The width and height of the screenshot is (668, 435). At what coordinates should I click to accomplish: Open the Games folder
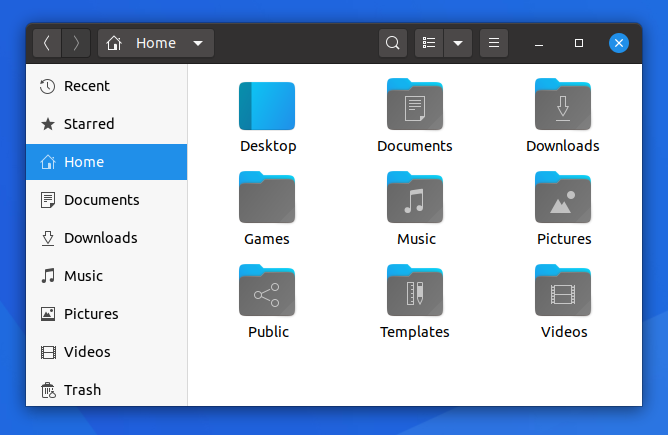(267, 198)
